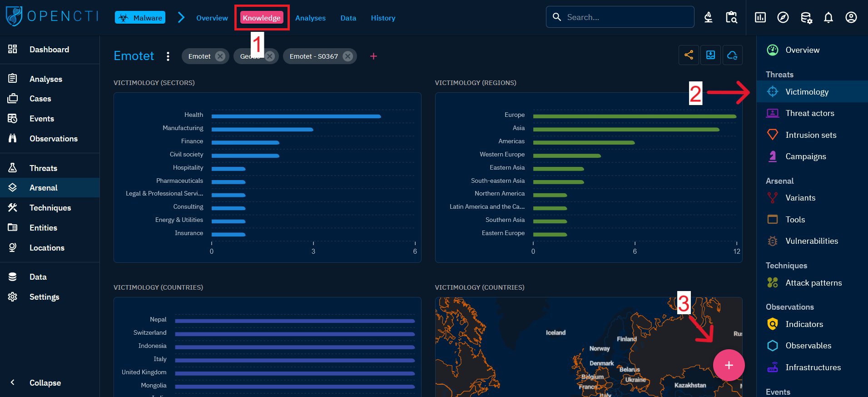Click the share icon button
Screen dimensions: 868x397
pyautogui.click(x=689, y=55)
